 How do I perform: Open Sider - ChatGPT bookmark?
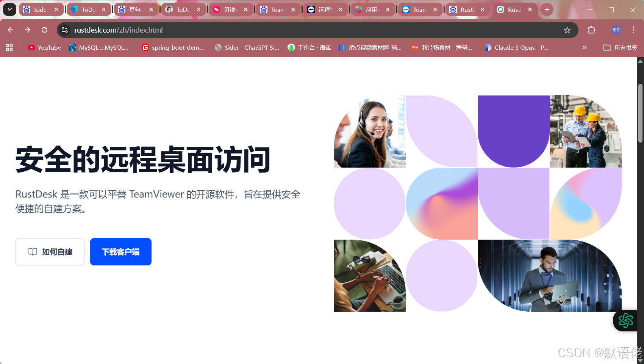click(x=247, y=47)
